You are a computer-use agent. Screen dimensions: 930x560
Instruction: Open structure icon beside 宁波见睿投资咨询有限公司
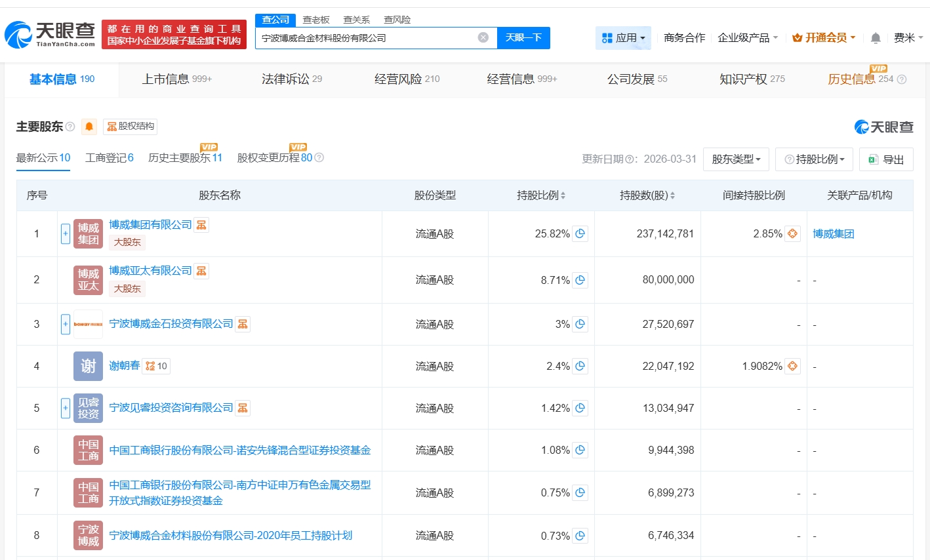click(x=243, y=408)
